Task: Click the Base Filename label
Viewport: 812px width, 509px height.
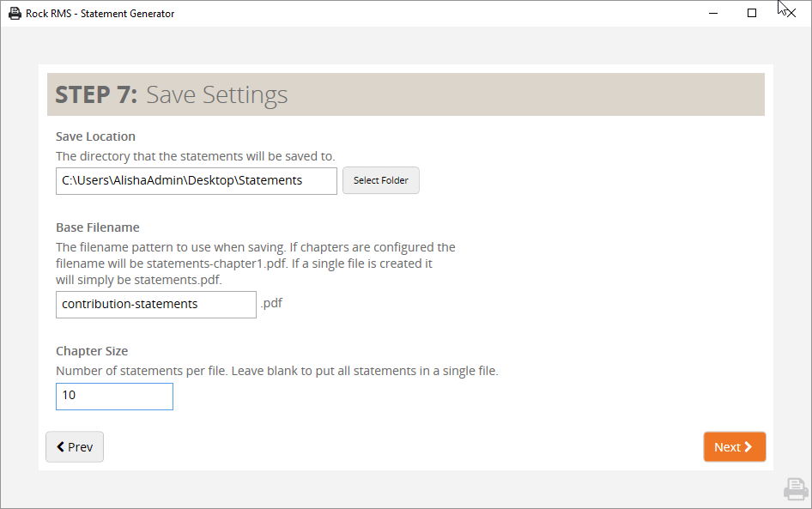Action: coord(98,227)
